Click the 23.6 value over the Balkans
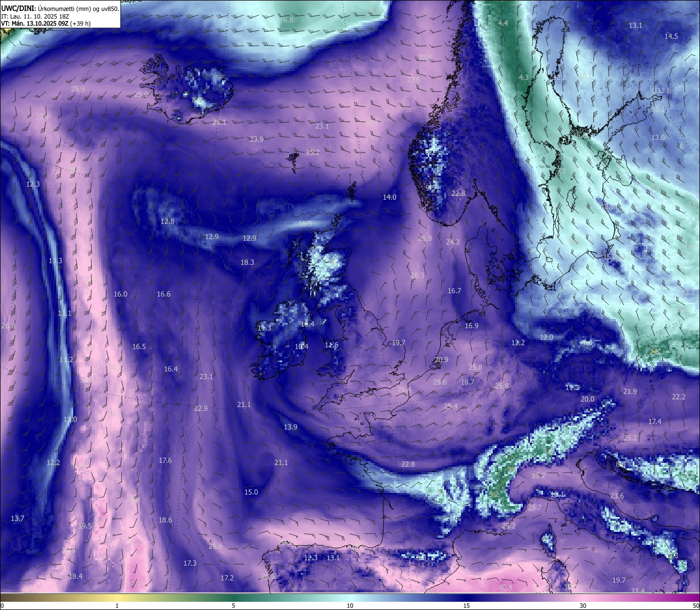 pos(617,496)
